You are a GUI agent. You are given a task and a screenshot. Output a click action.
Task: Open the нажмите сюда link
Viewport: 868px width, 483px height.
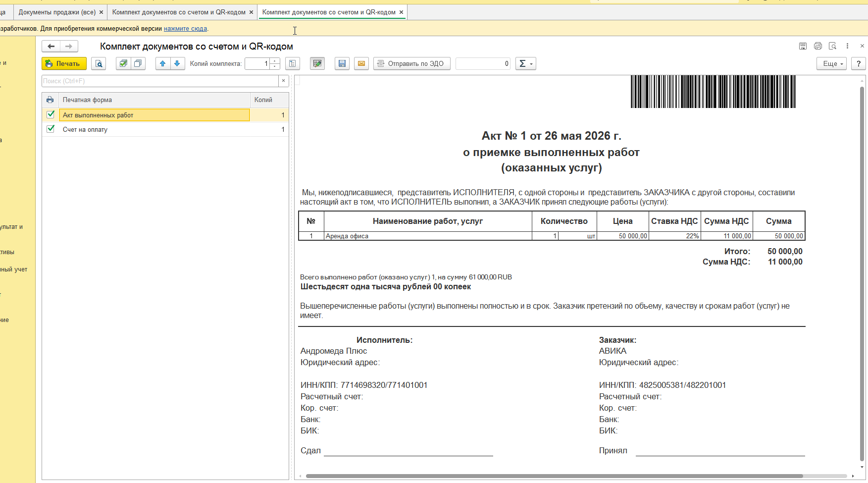click(x=185, y=29)
